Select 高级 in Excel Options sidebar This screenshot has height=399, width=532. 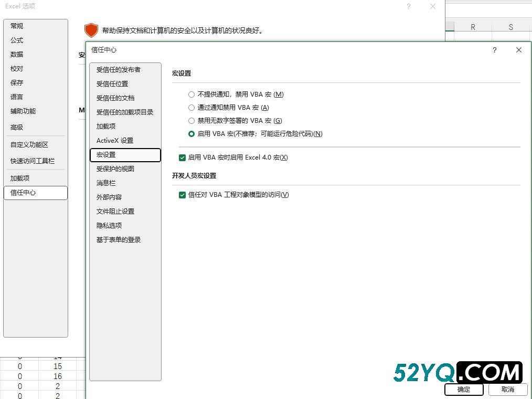click(36, 128)
